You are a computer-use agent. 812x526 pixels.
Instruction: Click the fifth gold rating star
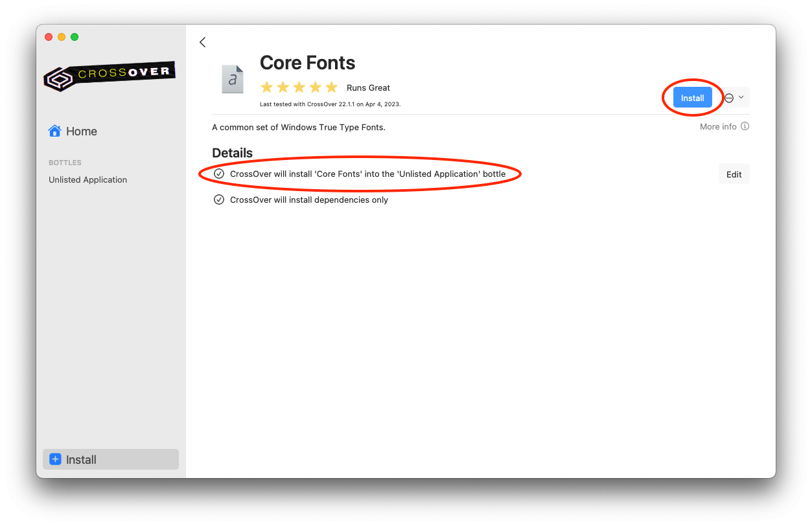coord(331,87)
